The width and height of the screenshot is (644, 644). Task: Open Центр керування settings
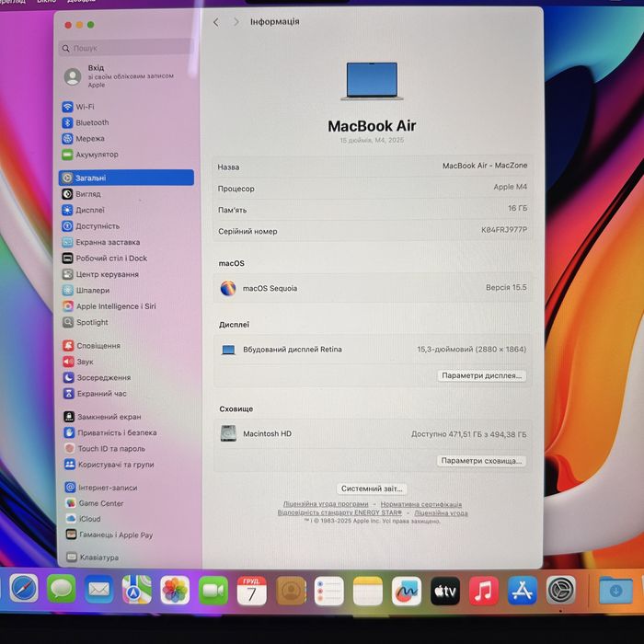(x=100, y=274)
